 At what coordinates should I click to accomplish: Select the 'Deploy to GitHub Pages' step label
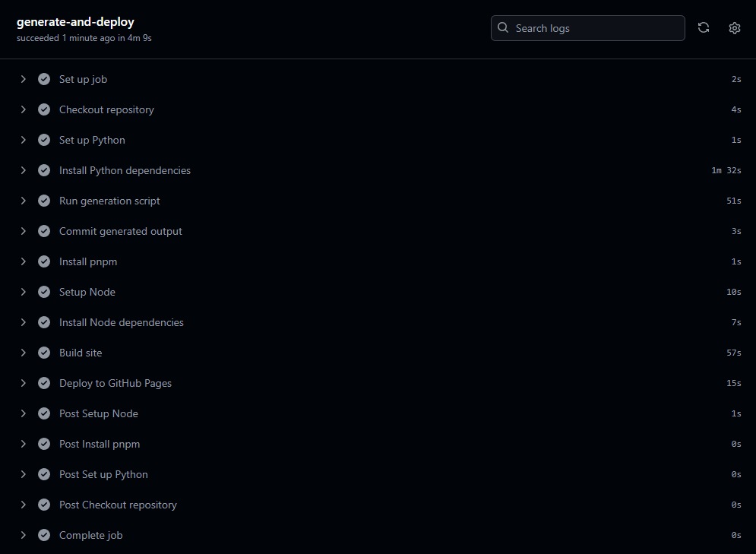tap(115, 383)
